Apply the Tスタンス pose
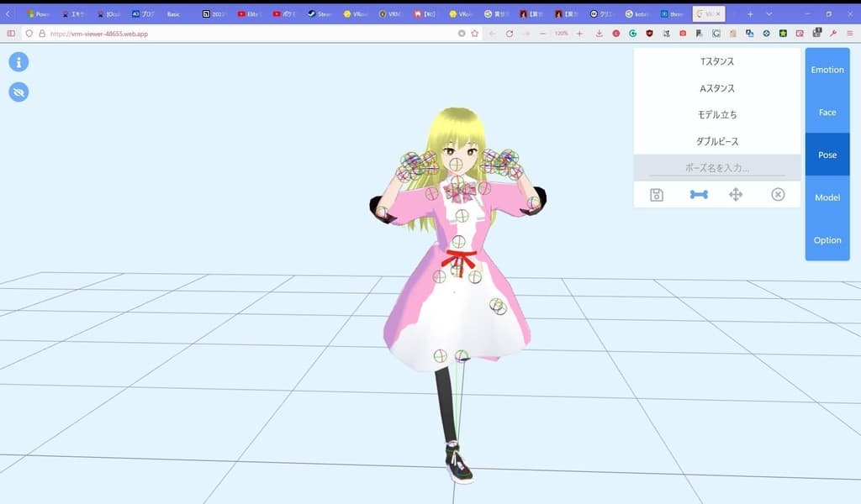861x504 pixels. click(x=717, y=61)
